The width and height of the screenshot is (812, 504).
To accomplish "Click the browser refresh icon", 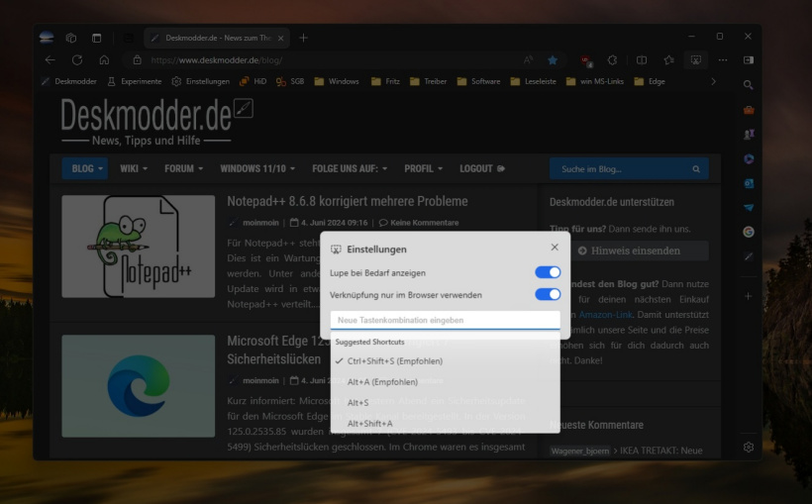I will point(77,59).
